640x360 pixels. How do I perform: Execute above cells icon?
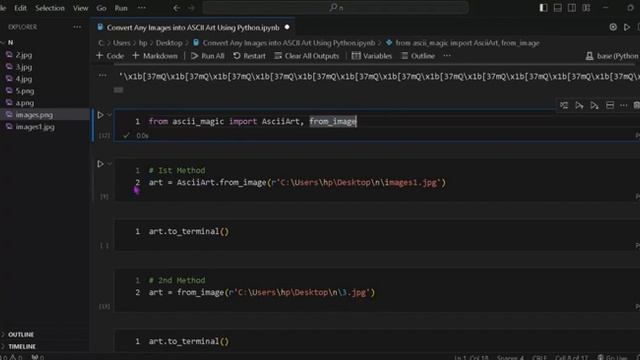pos(579,105)
